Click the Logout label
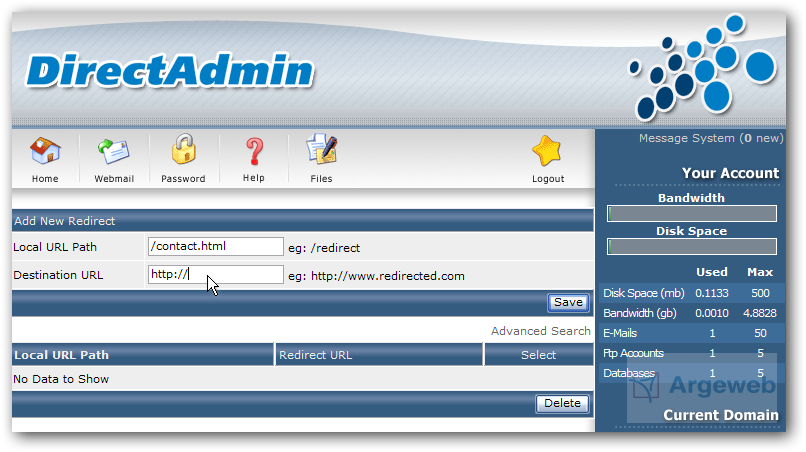 coord(548,178)
